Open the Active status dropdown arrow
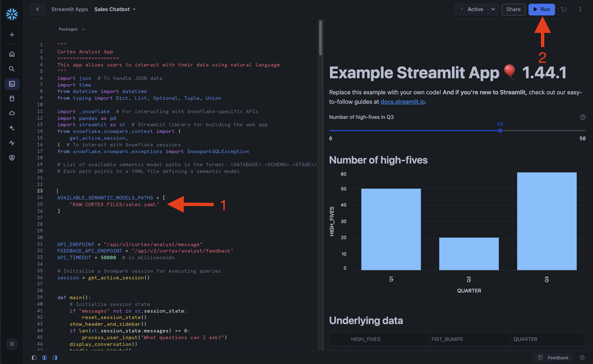The width and height of the screenshot is (593, 364). click(x=493, y=9)
